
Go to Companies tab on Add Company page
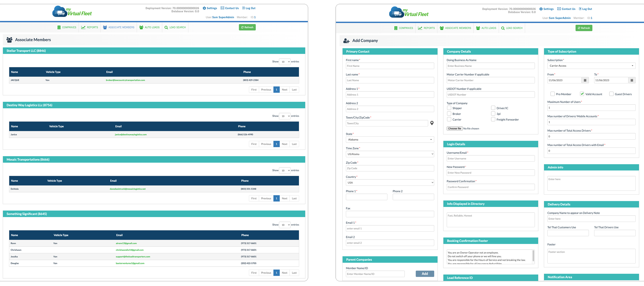(404, 28)
